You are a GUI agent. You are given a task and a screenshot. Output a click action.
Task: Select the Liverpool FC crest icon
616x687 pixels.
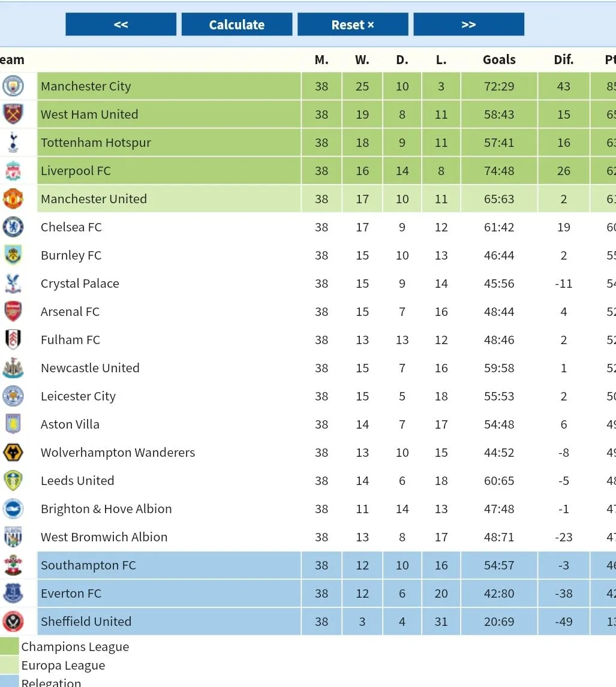13,170
